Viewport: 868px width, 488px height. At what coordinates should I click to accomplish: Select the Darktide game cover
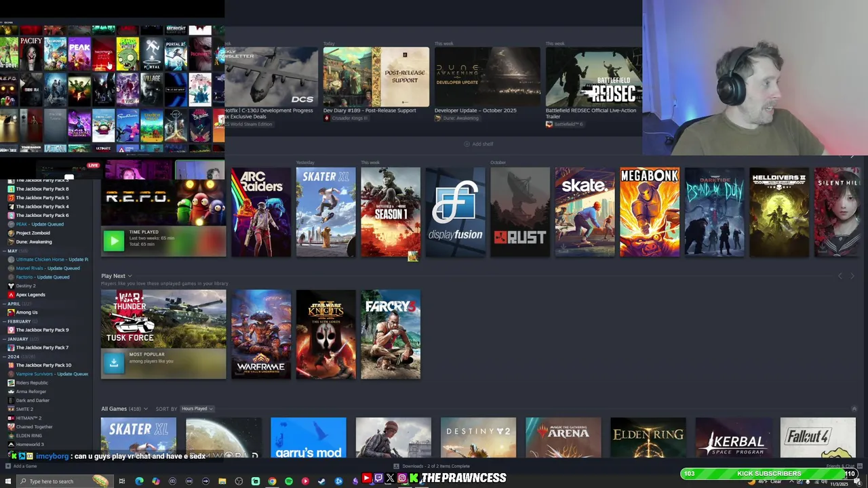[x=715, y=212]
